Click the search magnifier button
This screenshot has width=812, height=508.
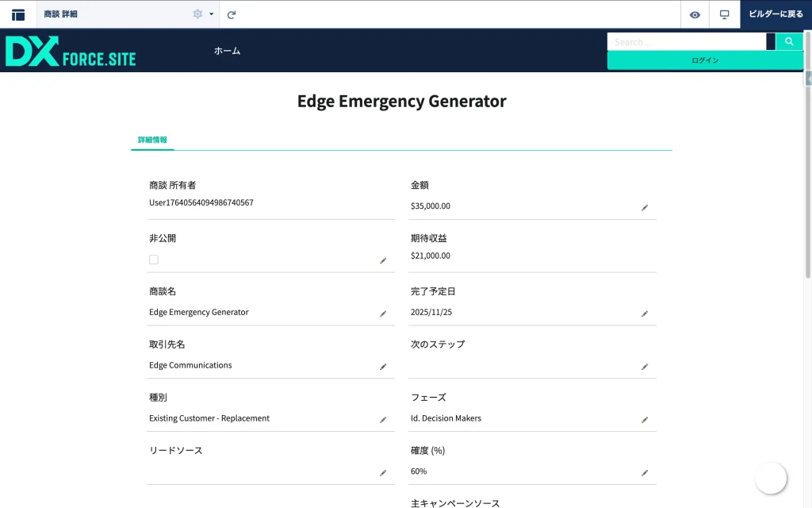[x=789, y=41]
